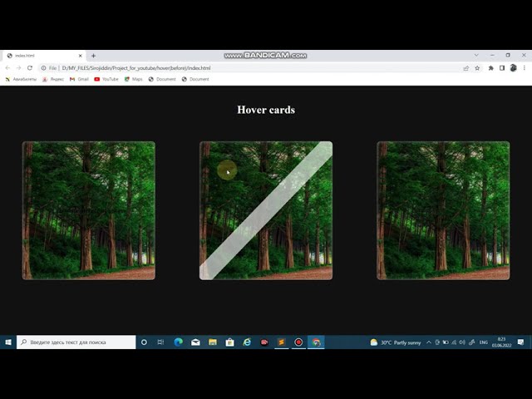Image resolution: width=532 pixels, height=399 pixels.
Task: Open the weather widget showing 30°C
Action: click(x=396, y=342)
